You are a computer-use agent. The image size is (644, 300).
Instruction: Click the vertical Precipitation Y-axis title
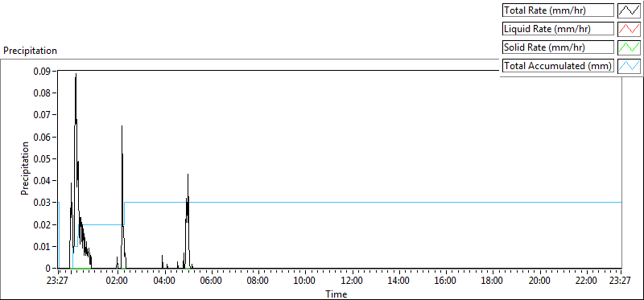click(25, 168)
